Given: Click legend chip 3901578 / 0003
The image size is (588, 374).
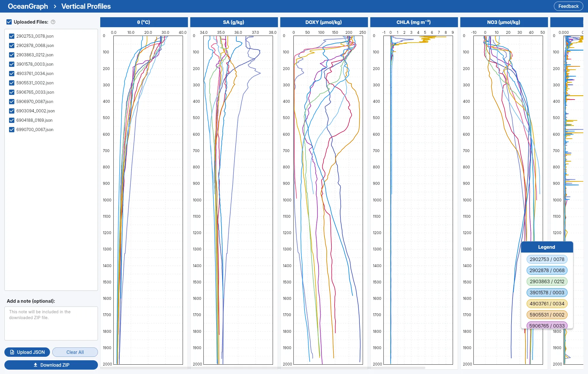Looking at the screenshot, I should click(547, 293).
